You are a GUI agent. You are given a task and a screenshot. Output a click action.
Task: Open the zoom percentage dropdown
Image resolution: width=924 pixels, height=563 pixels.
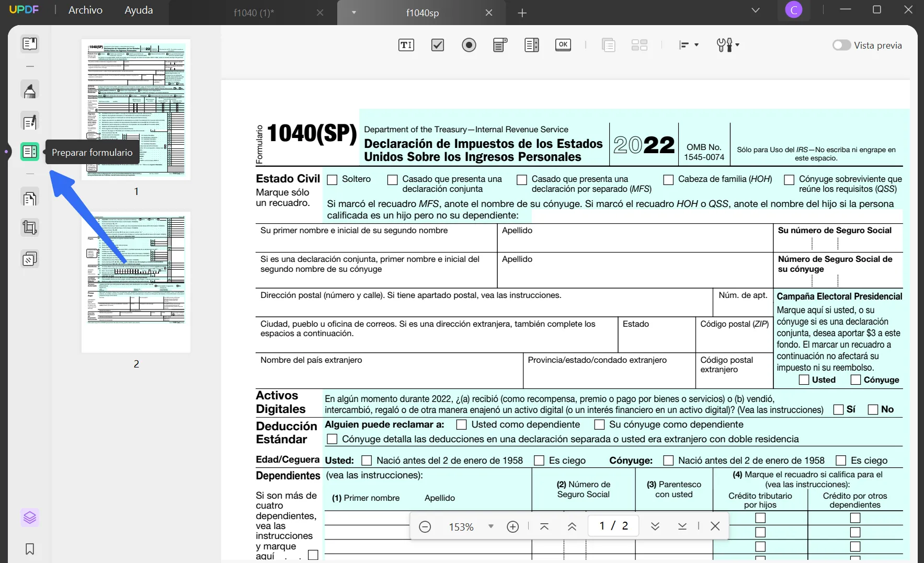(x=491, y=526)
